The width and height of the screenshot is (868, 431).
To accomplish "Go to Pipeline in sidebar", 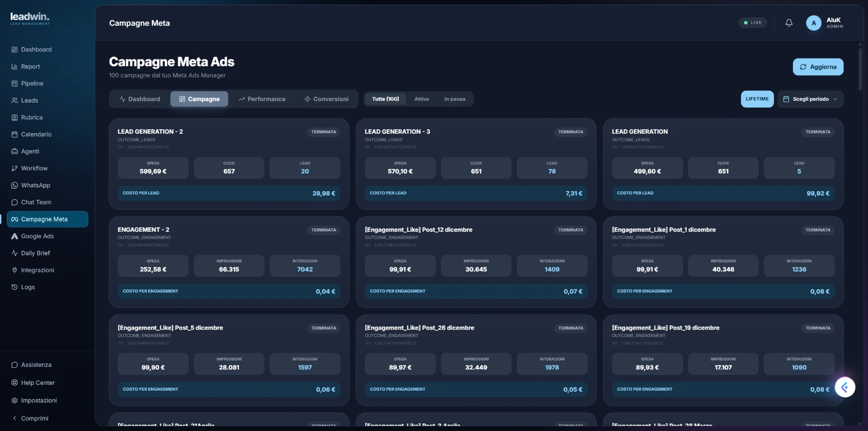I will (x=47, y=84).
